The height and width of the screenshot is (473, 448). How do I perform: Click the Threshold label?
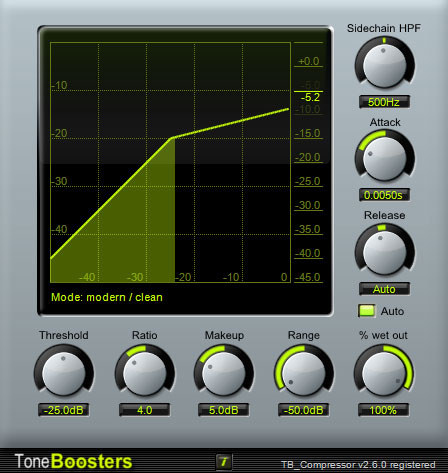64,335
